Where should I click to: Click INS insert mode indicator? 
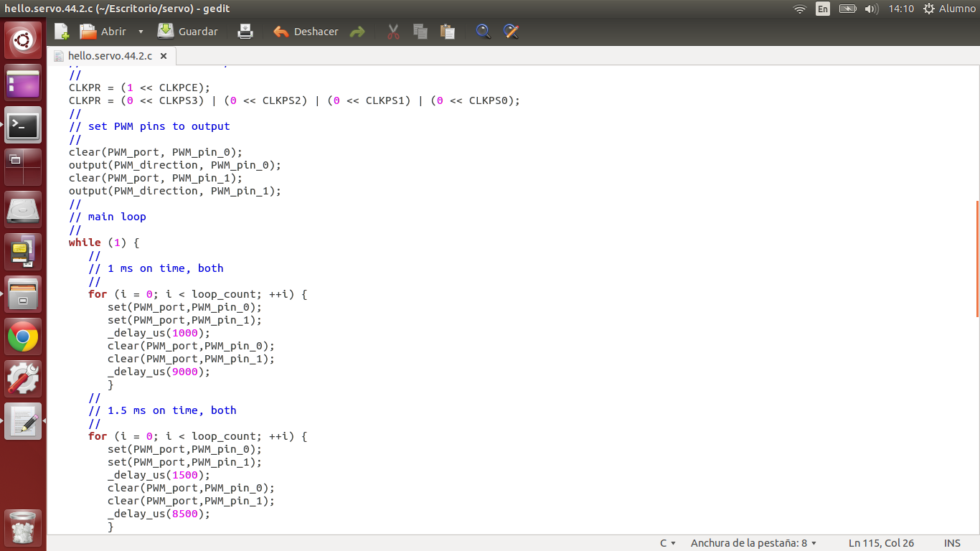(952, 543)
